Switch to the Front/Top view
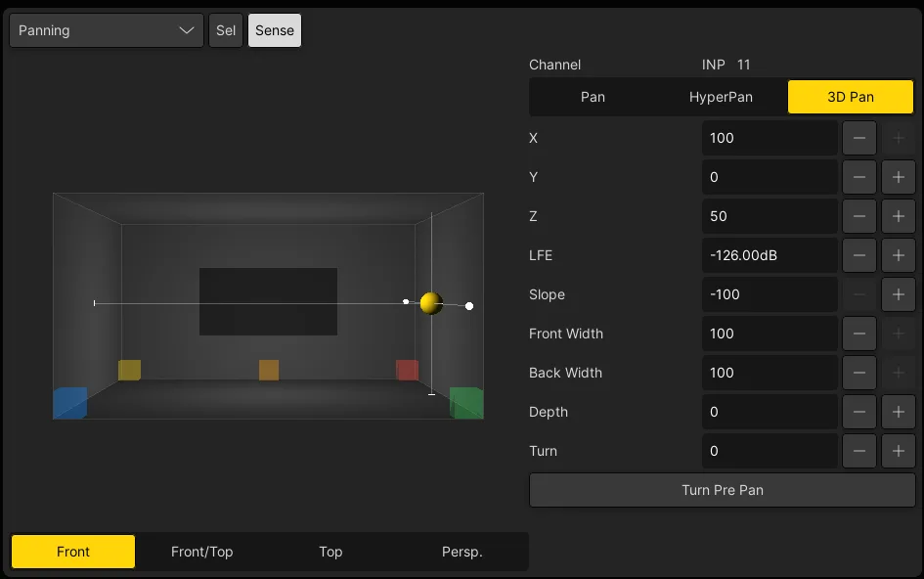 point(202,552)
